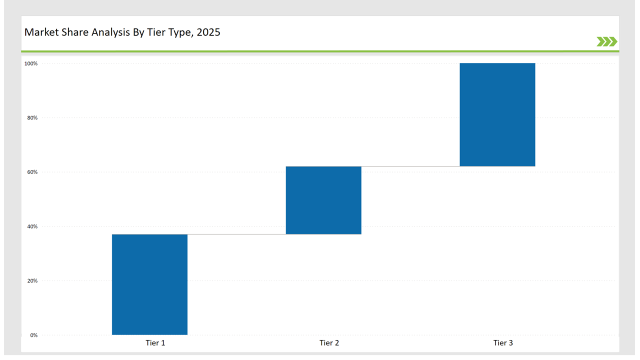The height and width of the screenshot is (360, 640).
Task: Click the connector line between Tier 1 and Tier 2
Action: tap(237, 234)
